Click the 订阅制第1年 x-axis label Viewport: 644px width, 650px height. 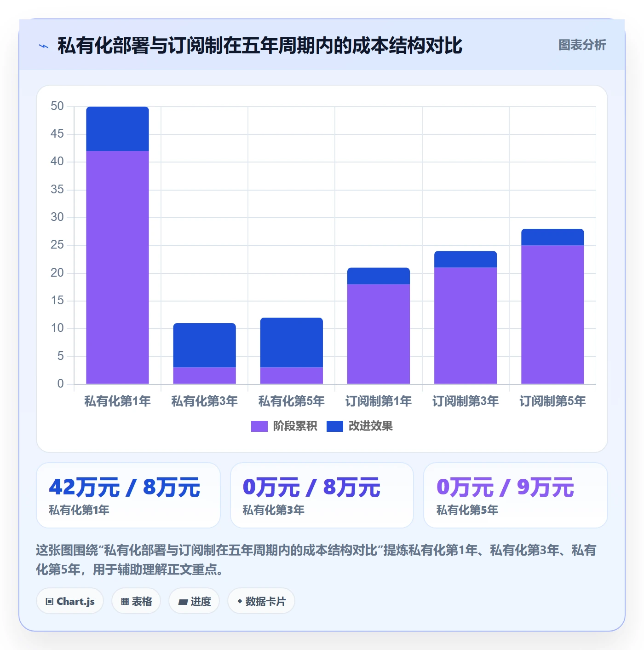379,401
